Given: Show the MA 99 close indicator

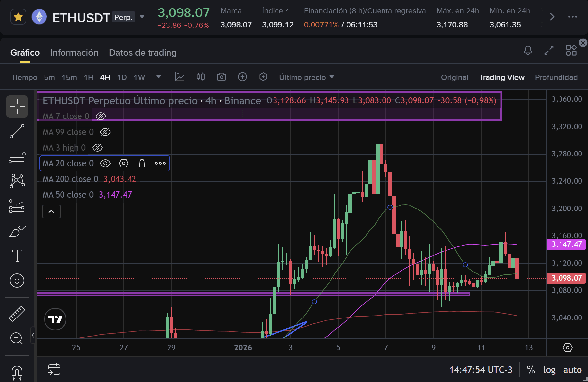Looking at the screenshot, I should tap(105, 132).
